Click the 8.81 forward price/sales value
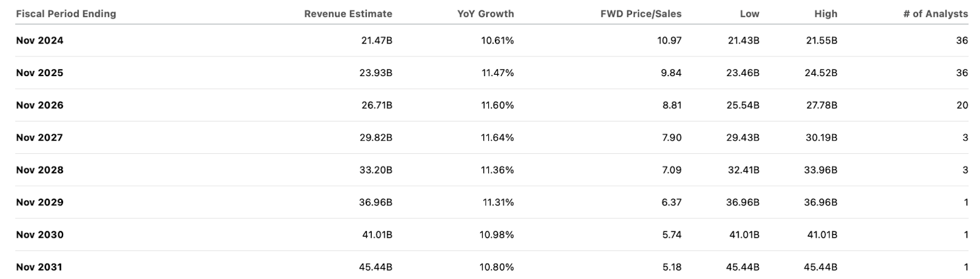Image resolution: width=980 pixels, height=279 pixels. tap(671, 105)
